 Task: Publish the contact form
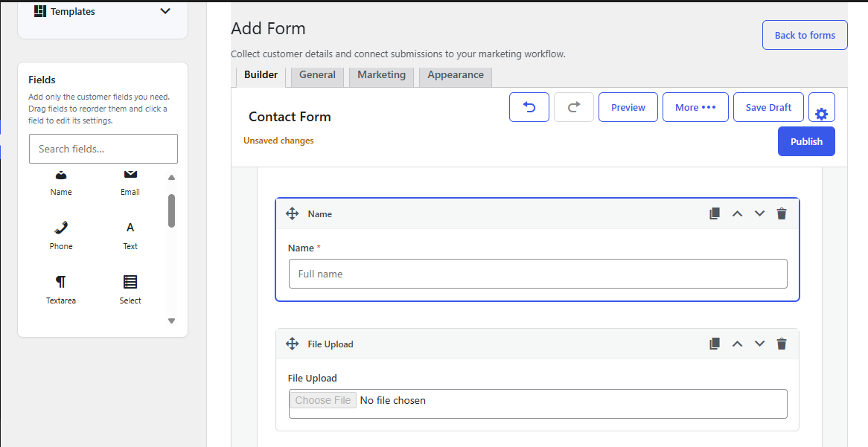[x=806, y=141]
